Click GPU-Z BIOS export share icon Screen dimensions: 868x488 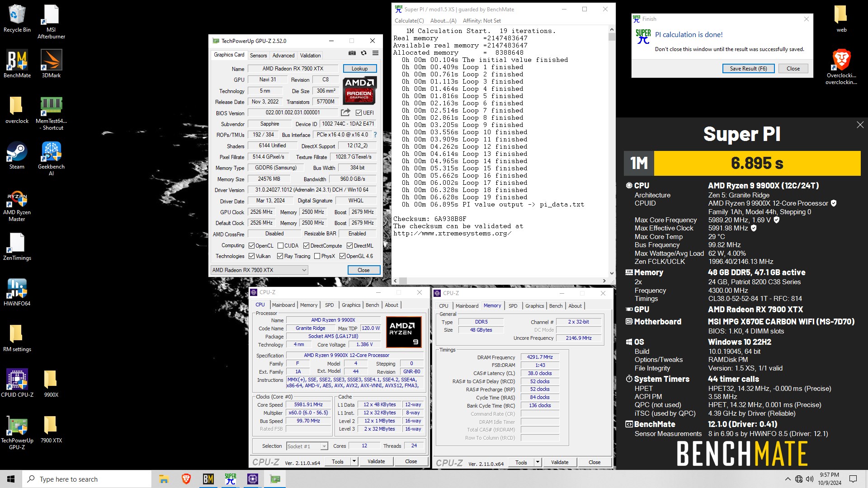tap(345, 113)
